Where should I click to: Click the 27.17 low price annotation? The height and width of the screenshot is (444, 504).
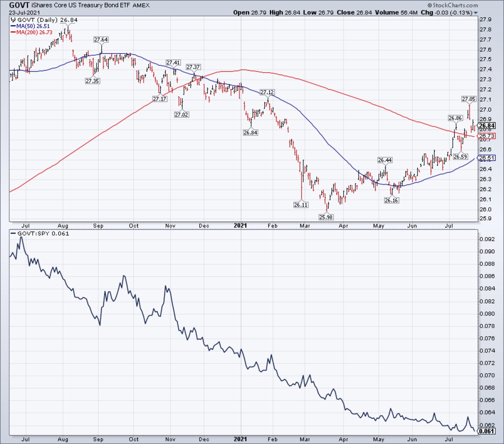(x=160, y=99)
